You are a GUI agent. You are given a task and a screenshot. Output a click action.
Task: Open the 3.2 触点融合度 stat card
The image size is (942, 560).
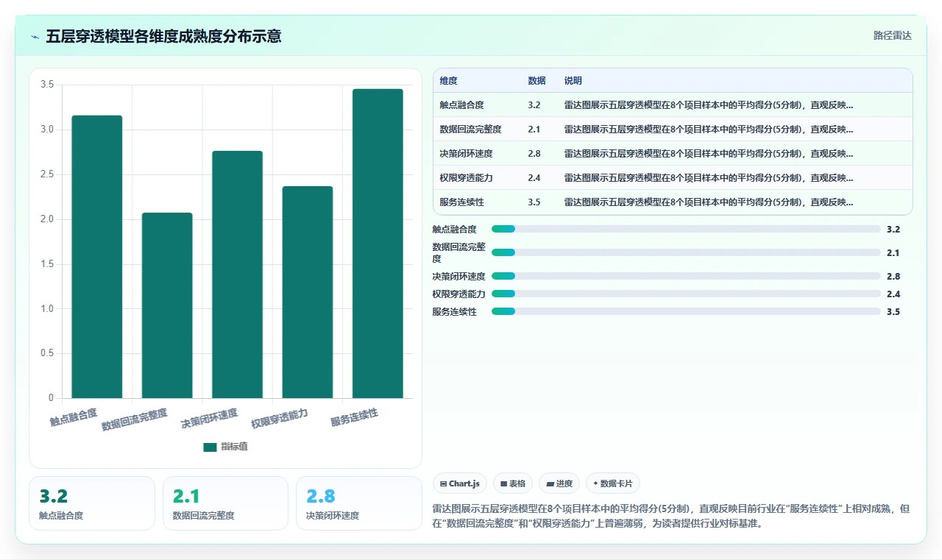coord(92,503)
